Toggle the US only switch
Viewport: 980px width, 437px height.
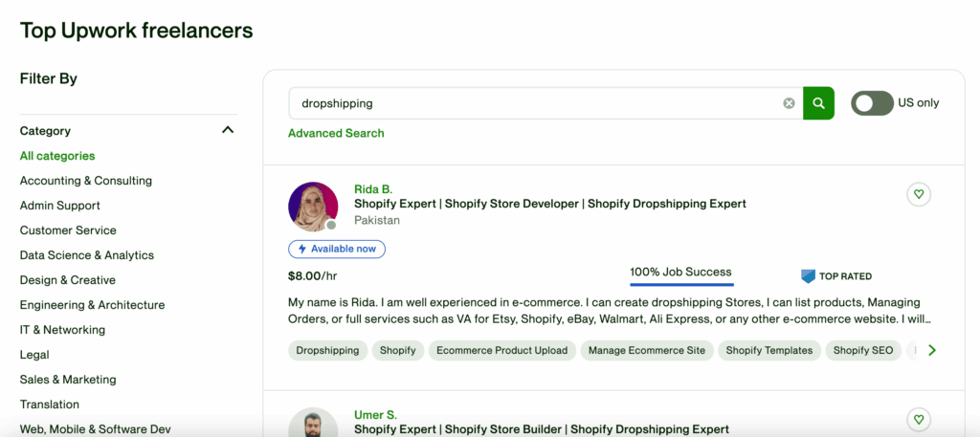point(872,103)
